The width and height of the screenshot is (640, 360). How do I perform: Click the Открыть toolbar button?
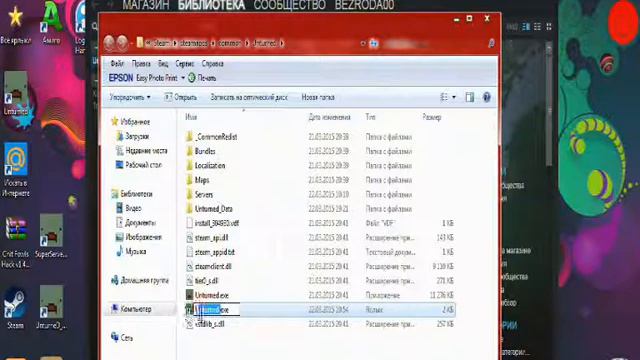pos(180,98)
